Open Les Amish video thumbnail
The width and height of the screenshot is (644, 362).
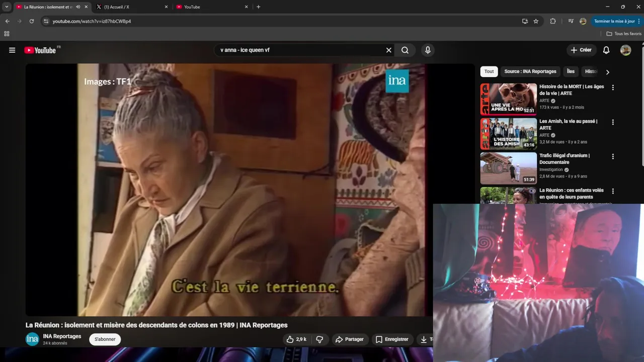tap(509, 134)
